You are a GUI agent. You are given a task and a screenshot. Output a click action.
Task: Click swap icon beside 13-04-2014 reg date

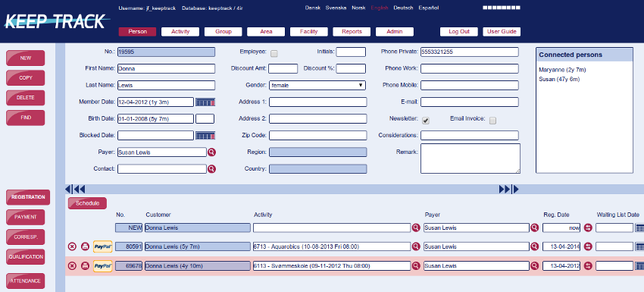(588, 246)
